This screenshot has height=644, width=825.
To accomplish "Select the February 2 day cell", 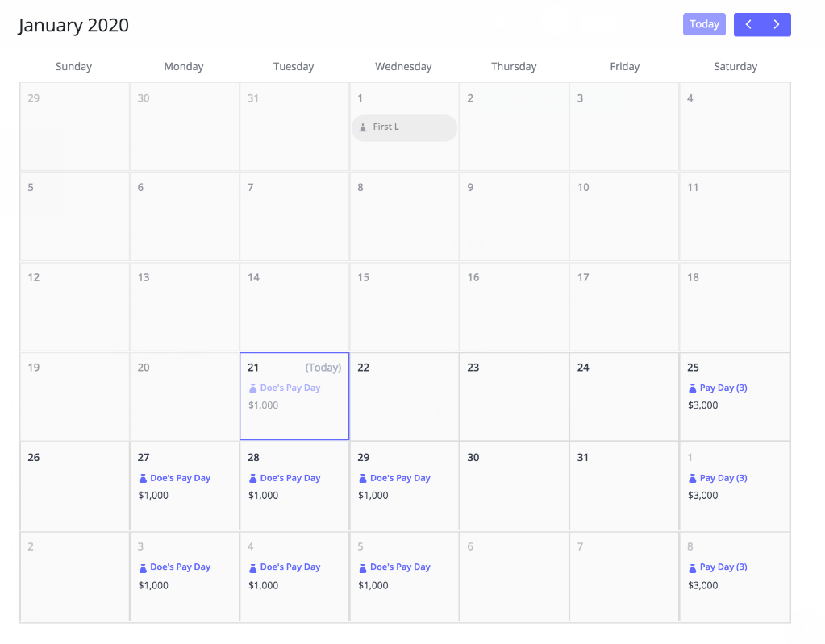I will coord(75,576).
